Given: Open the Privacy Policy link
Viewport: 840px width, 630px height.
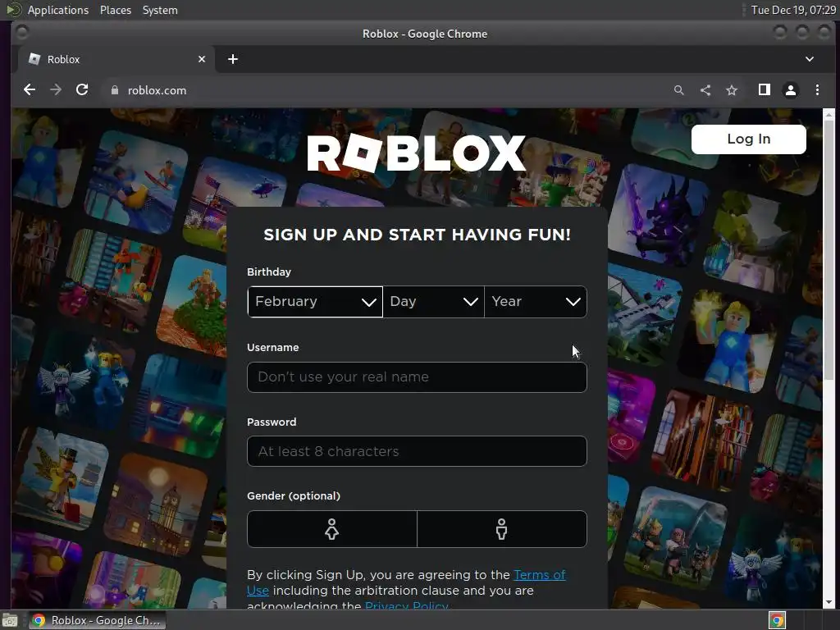Looking at the screenshot, I should point(407,605).
